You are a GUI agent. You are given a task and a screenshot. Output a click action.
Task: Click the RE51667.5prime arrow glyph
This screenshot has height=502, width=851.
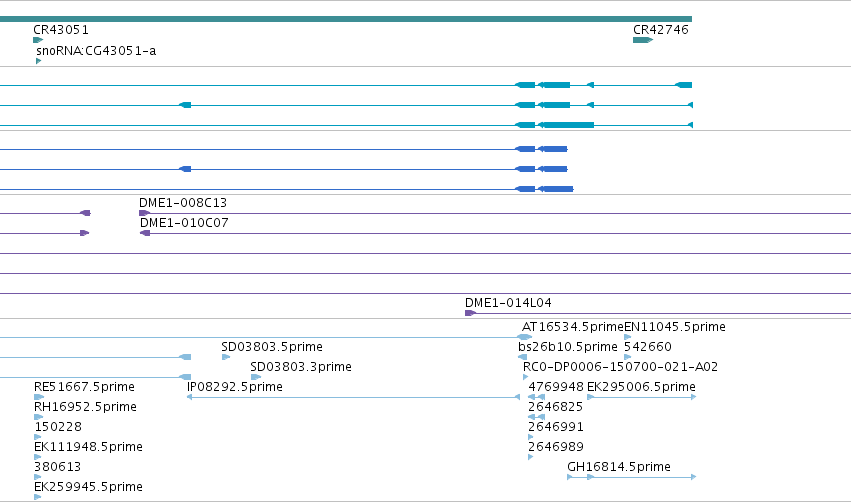[39, 397]
